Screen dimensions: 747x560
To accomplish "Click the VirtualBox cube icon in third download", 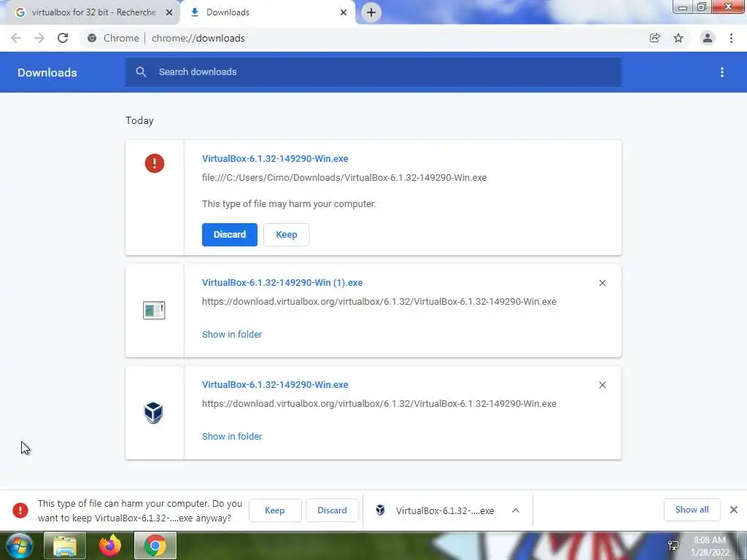I will (x=153, y=413).
